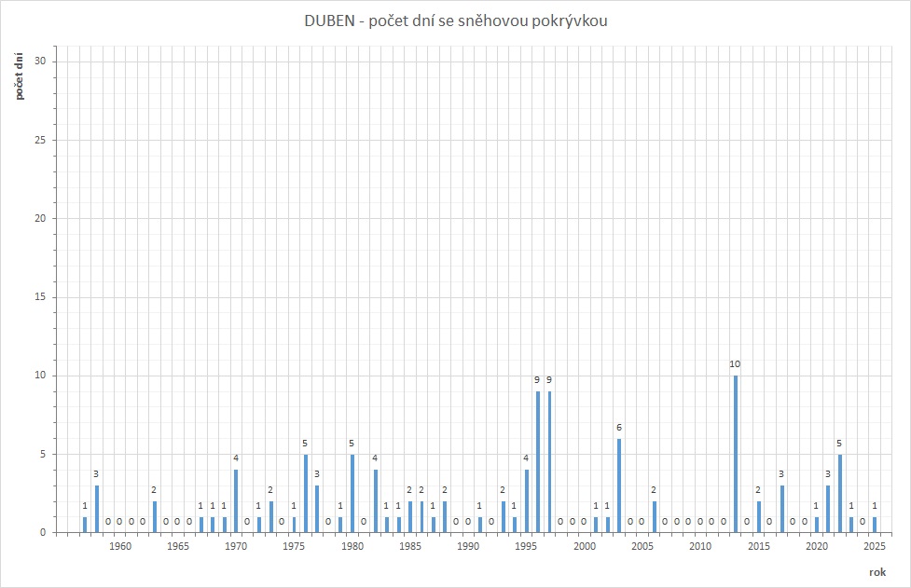Click the 1958 bar with value 3
The image size is (911, 588).
96,509
